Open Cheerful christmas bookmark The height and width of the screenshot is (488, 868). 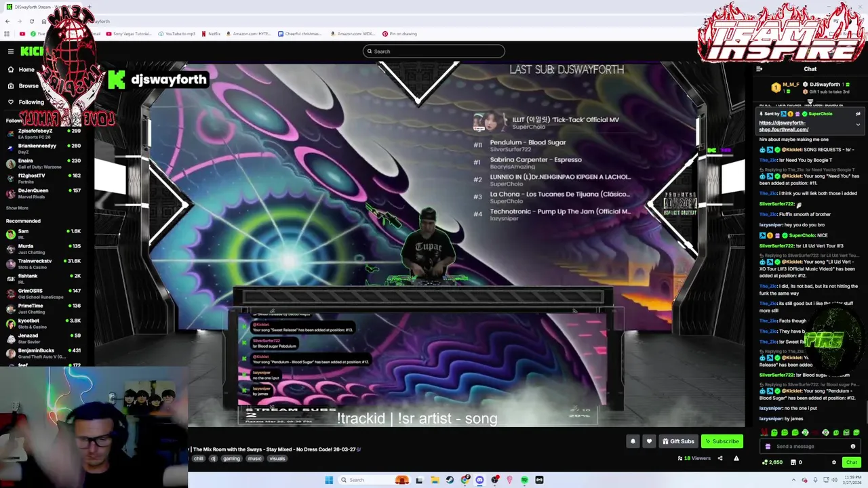tap(300, 34)
